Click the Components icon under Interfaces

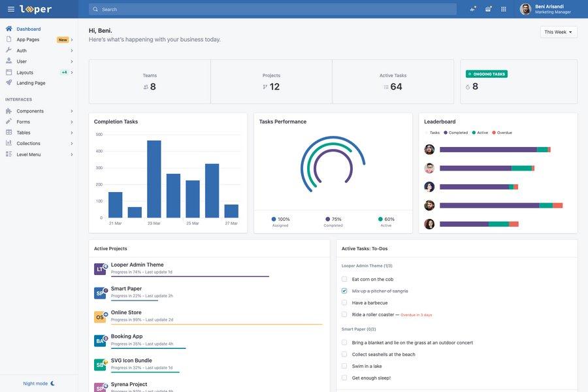7,109
